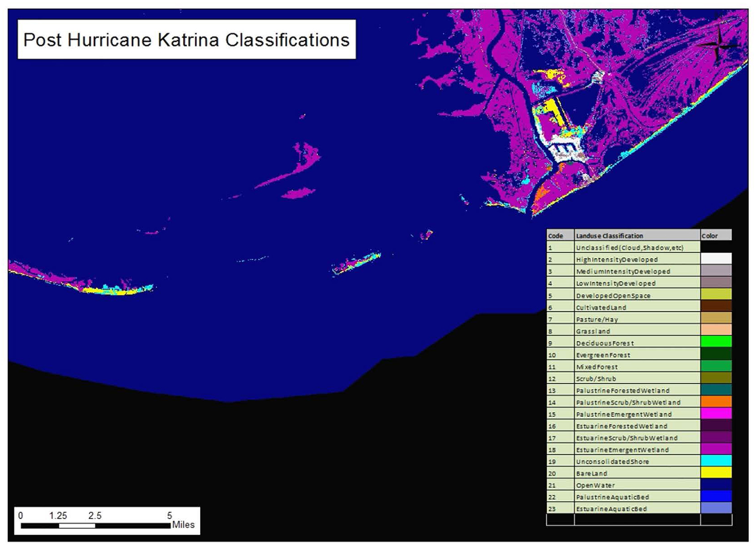Select the HighIntensityDeveloped white swatch
Screen dimensions: 756x551
coord(716,259)
